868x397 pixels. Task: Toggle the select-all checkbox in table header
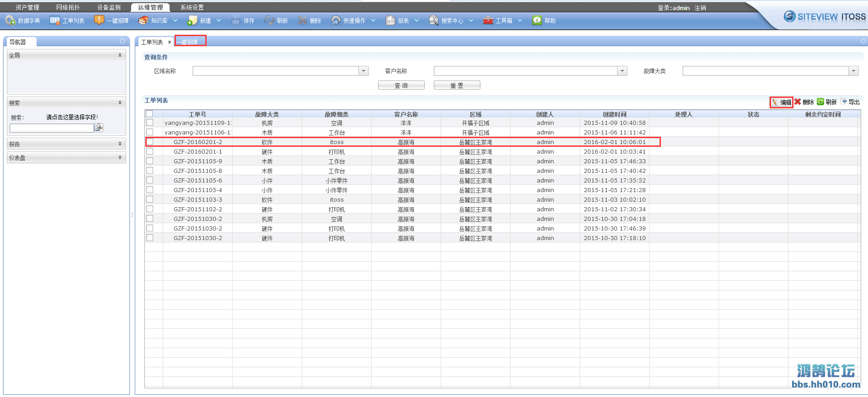click(x=149, y=114)
